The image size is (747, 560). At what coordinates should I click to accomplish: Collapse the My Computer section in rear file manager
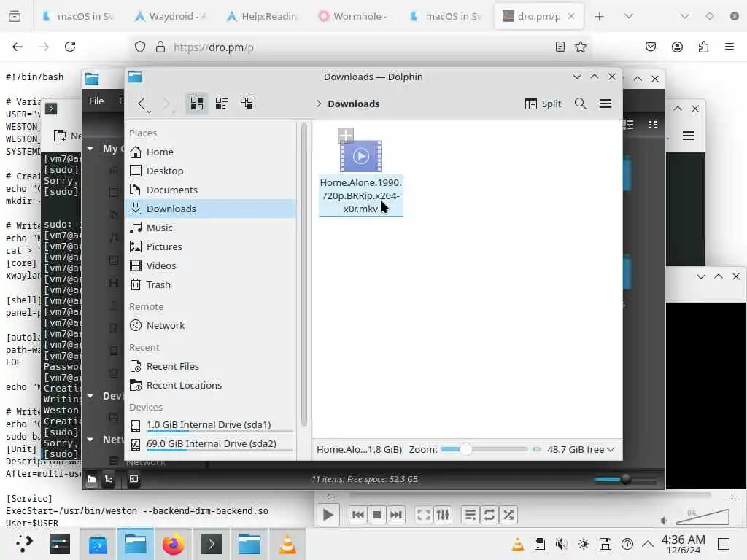click(90, 149)
